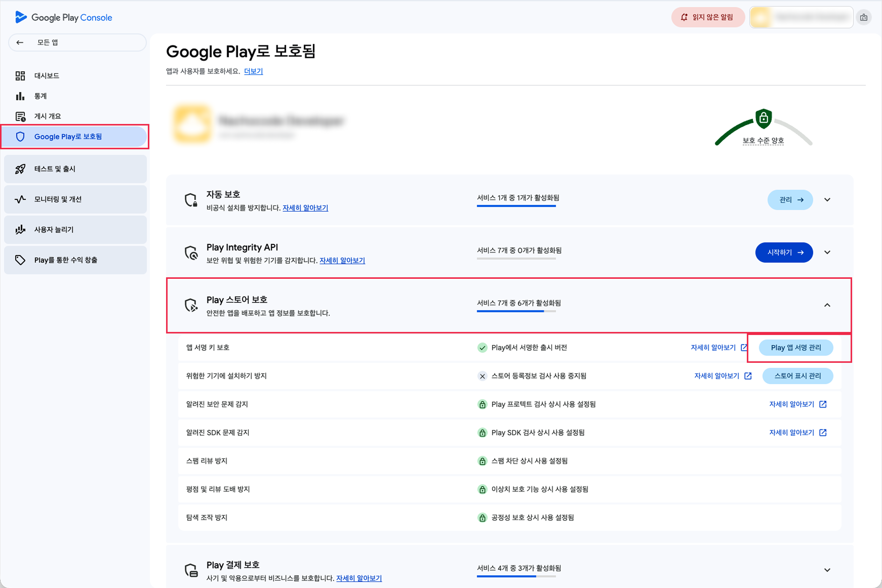Open the account switcher in top bar
This screenshot has width=882, height=588.
(x=801, y=17)
